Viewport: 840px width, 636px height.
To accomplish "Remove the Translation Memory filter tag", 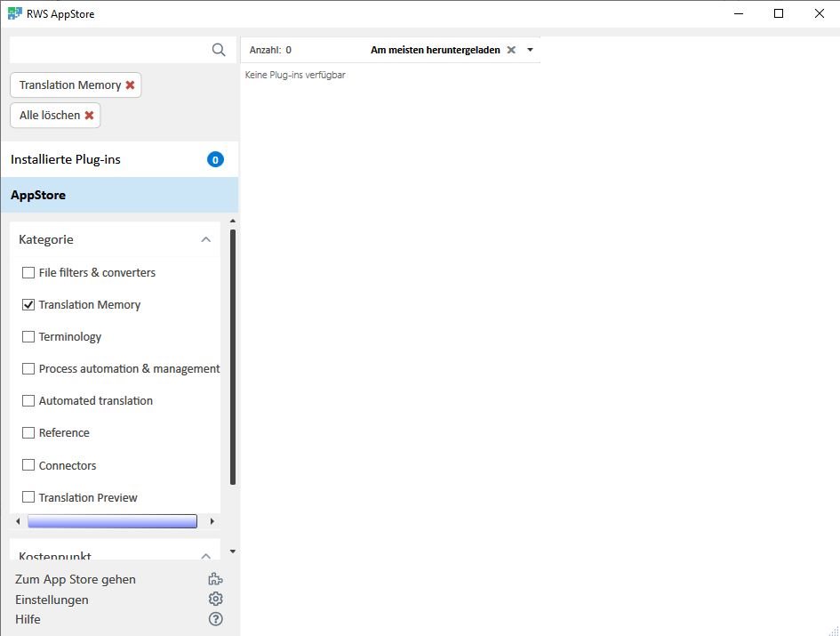I will 130,85.
